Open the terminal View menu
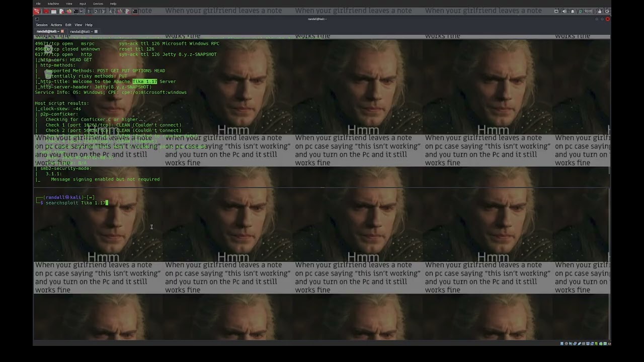 78,25
